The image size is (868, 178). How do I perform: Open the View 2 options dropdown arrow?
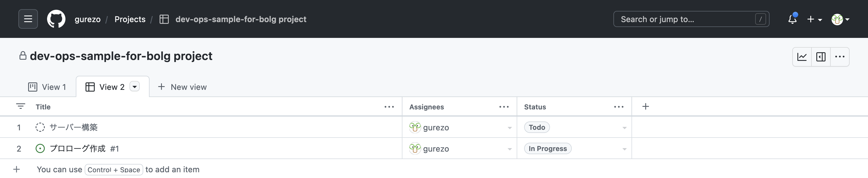coord(134,87)
